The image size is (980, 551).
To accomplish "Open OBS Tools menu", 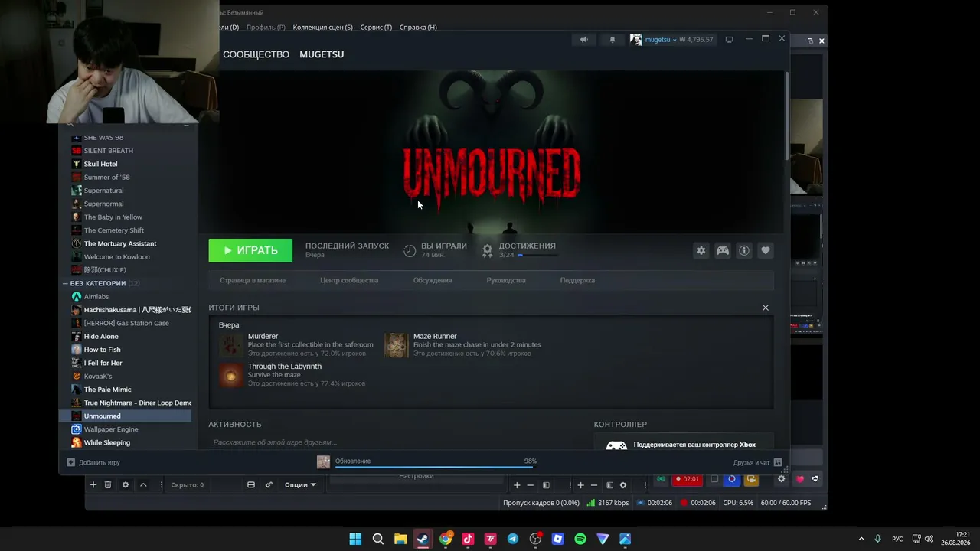I will [376, 28].
